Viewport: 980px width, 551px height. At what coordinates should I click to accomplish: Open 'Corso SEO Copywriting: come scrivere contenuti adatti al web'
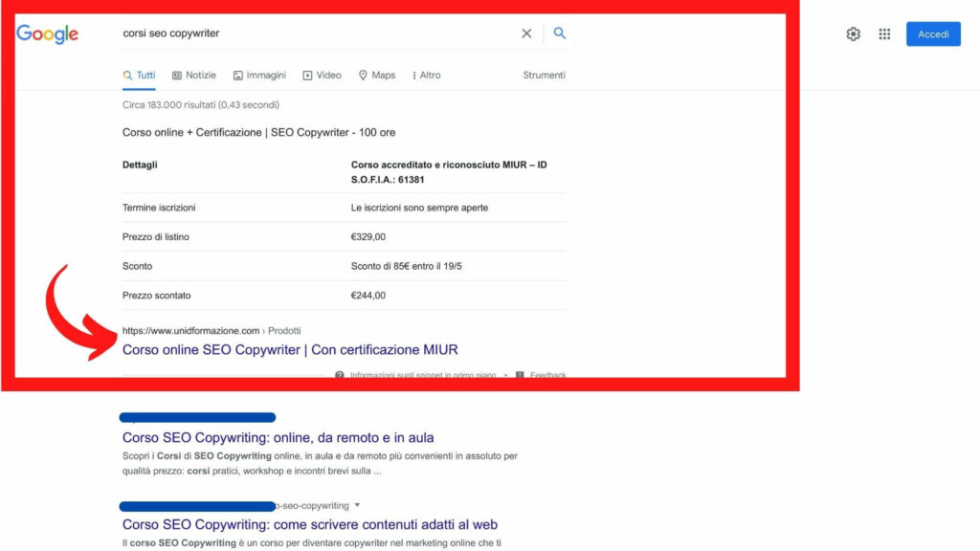click(x=310, y=524)
